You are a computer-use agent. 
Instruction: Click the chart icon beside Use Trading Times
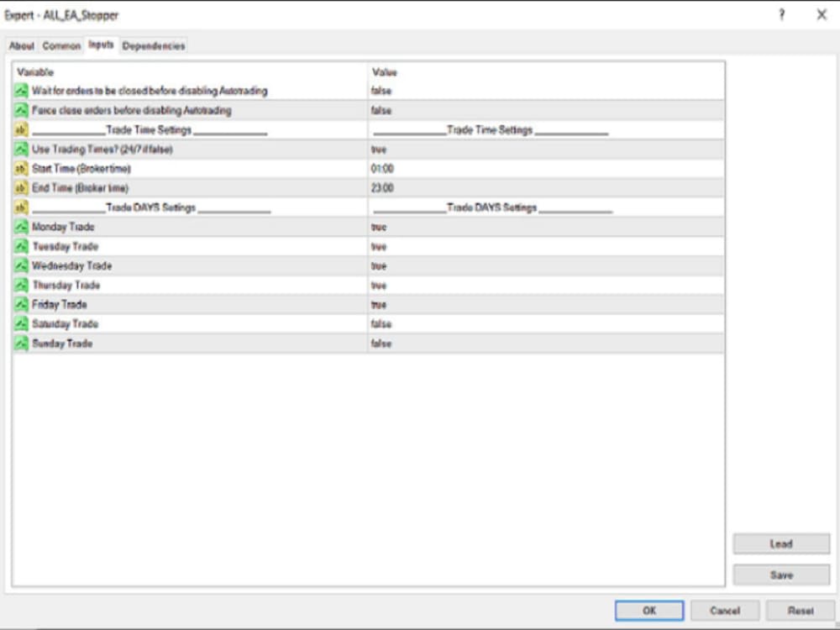[x=22, y=150]
